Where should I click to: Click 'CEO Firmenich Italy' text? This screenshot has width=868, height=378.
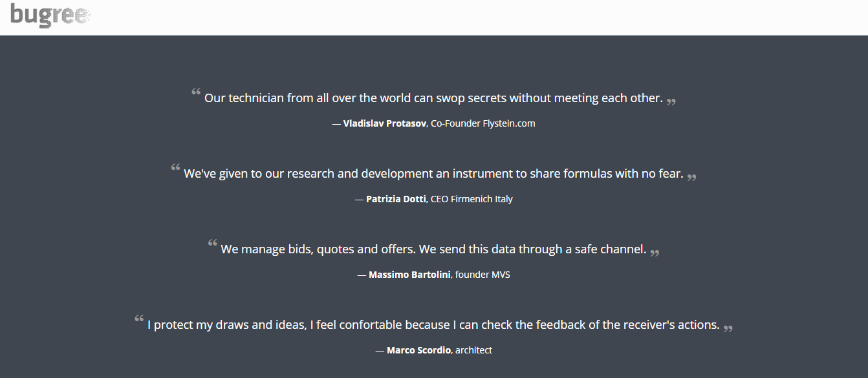[x=472, y=199]
